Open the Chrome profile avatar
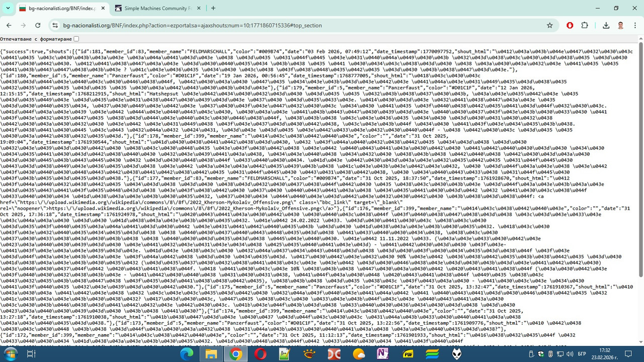This screenshot has width=644, height=362. (x=621, y=25)
